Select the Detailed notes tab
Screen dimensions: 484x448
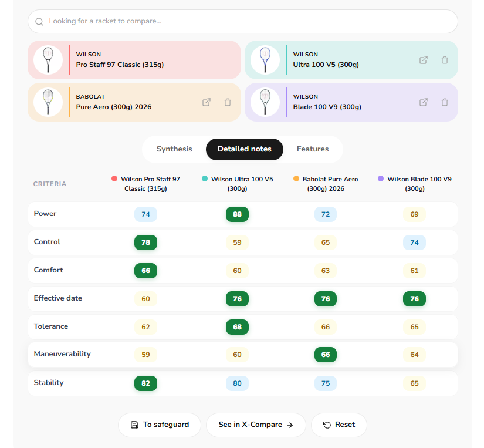245,149
